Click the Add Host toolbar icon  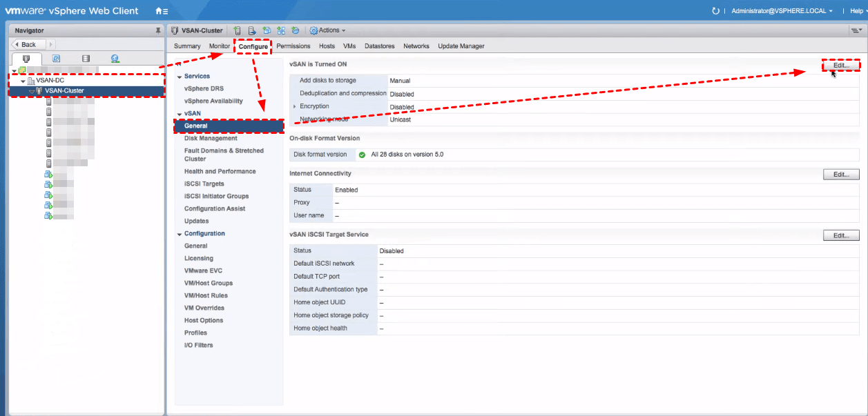(x=237, y=30)
